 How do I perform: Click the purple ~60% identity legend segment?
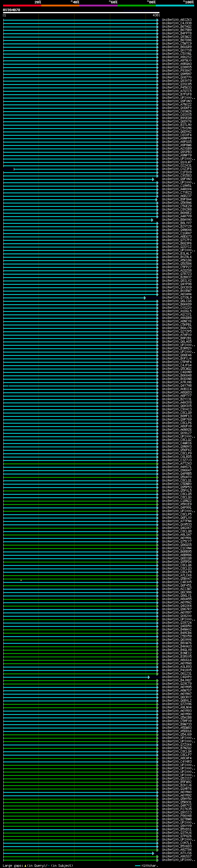tap(99, 6)
